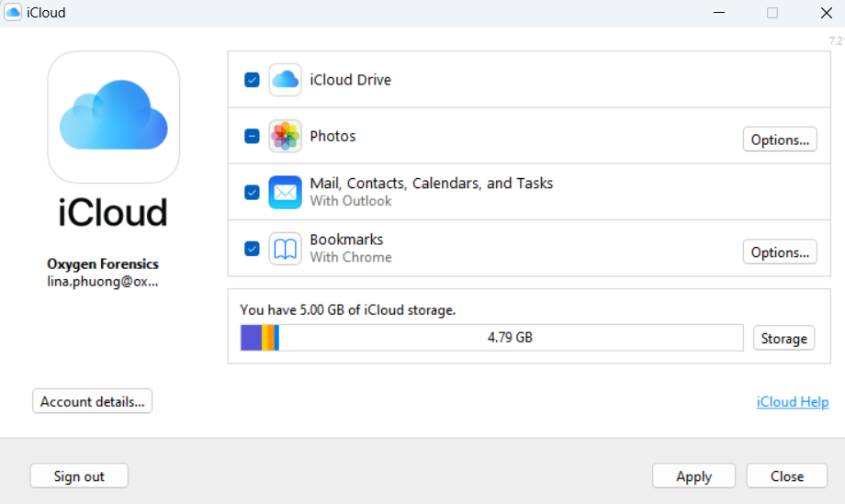The height and width of the screenshot is (504, 845).
Task: Click the iCloud Drive cloud icon
Action: click(285, 80)
